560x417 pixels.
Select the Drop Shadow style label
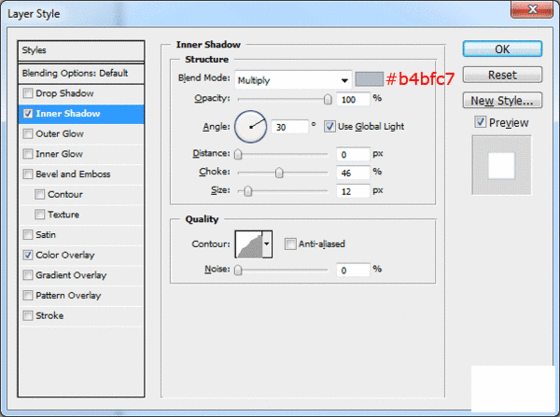pyautogui.click(x=65, y=94)
